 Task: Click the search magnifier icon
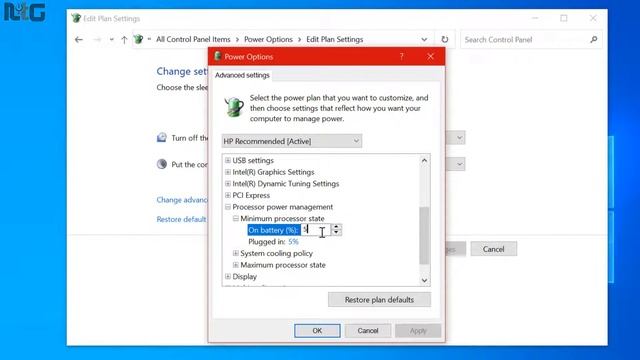[x=594, y=39]
